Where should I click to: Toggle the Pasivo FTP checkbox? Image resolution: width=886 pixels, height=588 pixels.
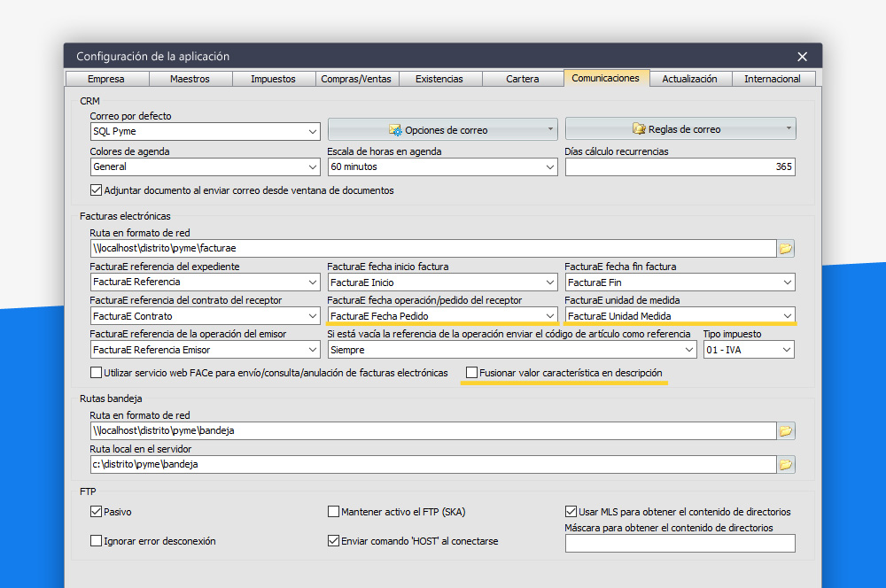(x=97, y=512)
